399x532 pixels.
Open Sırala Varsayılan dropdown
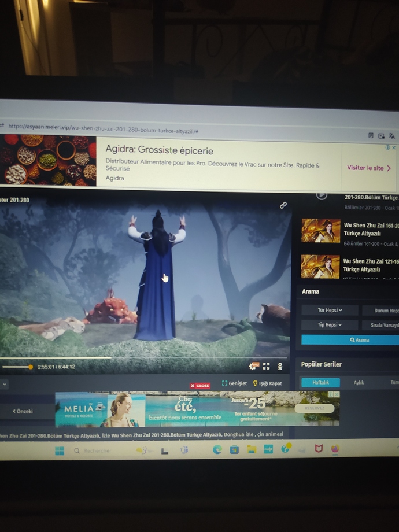point(380,325)
